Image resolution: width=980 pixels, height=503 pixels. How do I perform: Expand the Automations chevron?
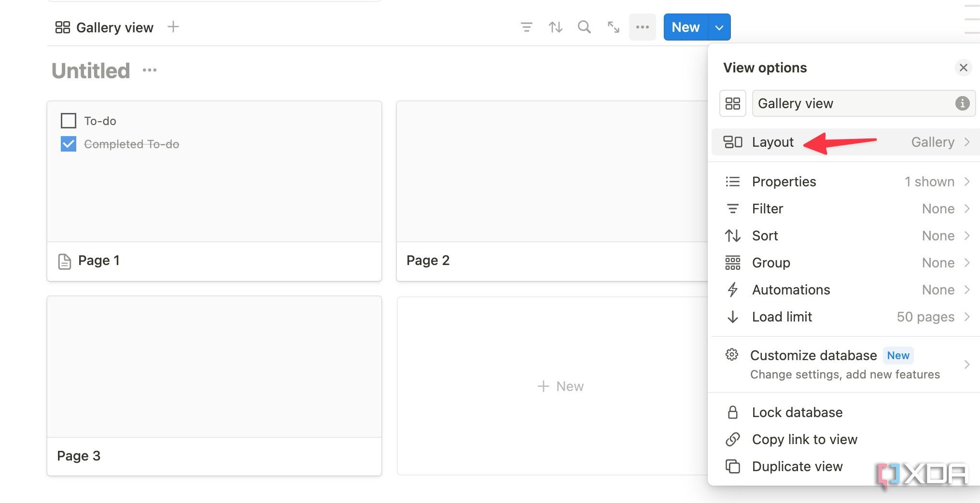pyautogui.click(x=967, y=290)
